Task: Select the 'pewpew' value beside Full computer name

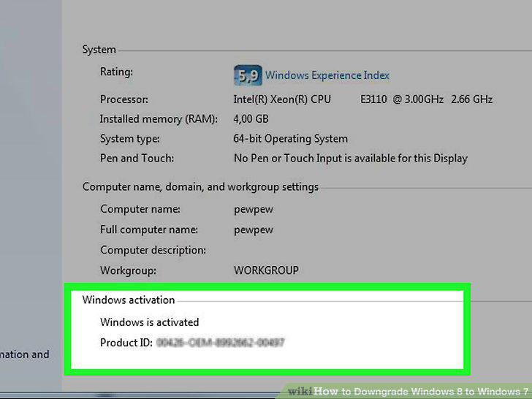Action: tap(254, 230)
